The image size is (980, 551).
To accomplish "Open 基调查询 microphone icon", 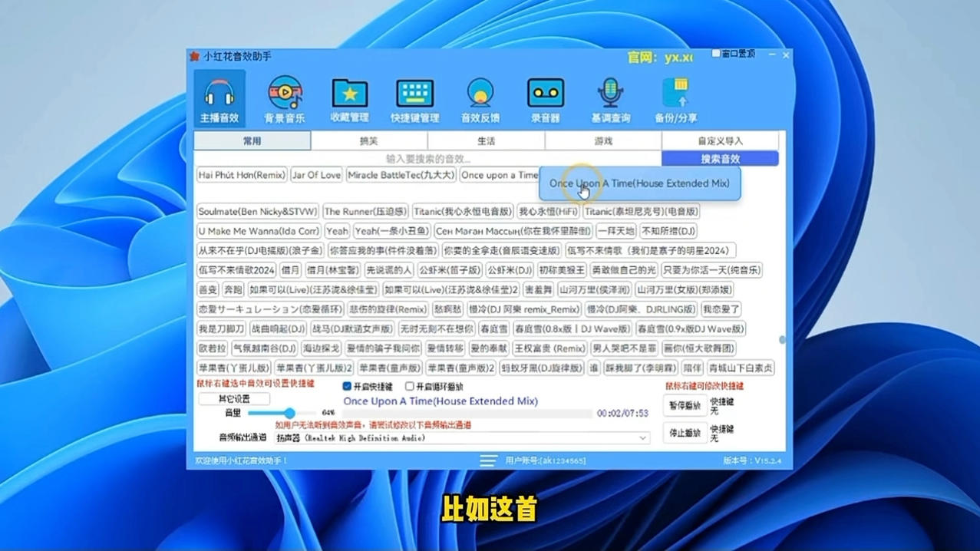I will pyautogui.click(x=611, y=98).
